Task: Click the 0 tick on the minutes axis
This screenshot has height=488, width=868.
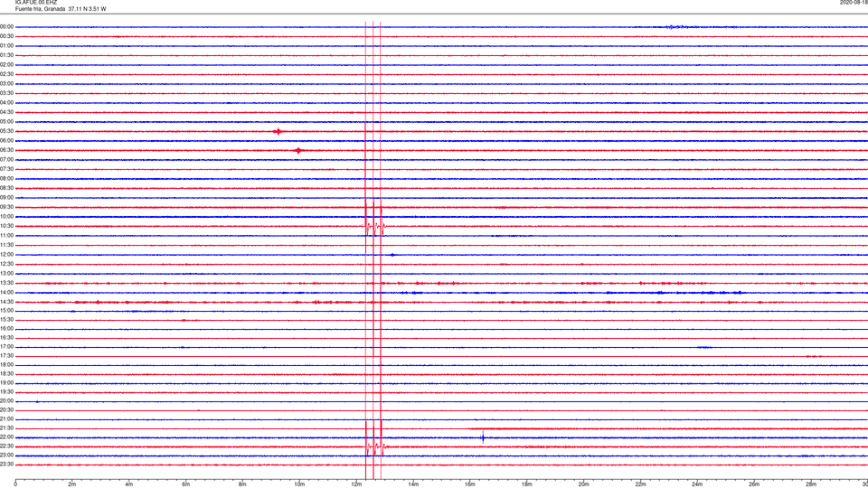Action: pos(15,484)
